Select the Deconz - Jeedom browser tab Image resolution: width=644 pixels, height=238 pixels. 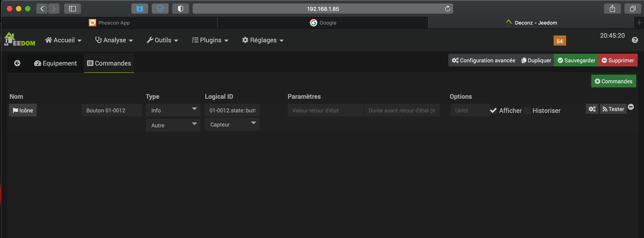[x=531, y=23]
